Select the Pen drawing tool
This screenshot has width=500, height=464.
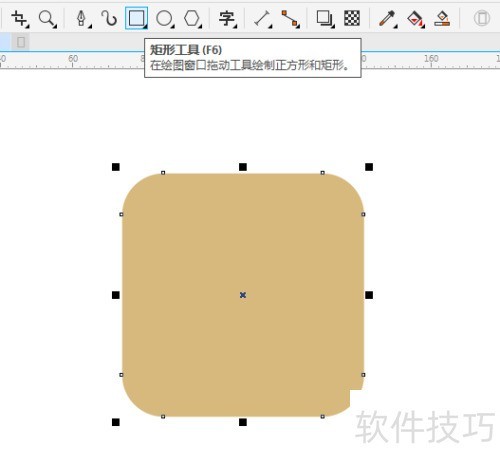(82, 18)
